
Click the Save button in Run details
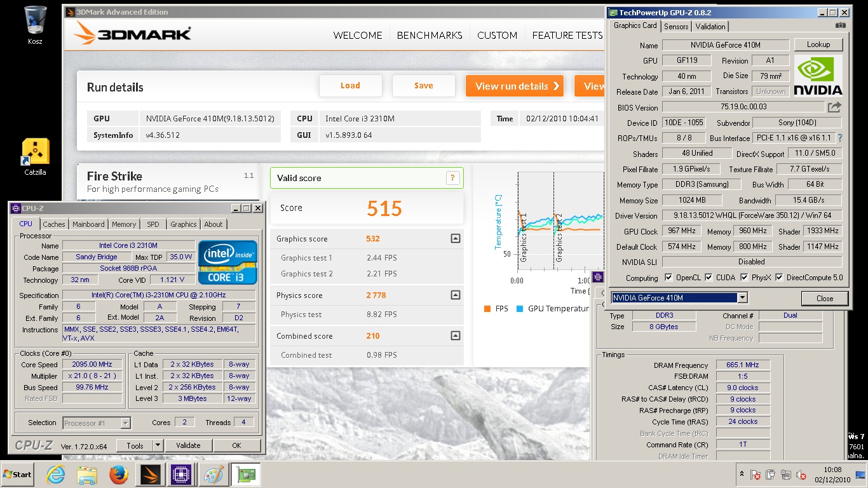pyautogui.click(x=423, y=86)
